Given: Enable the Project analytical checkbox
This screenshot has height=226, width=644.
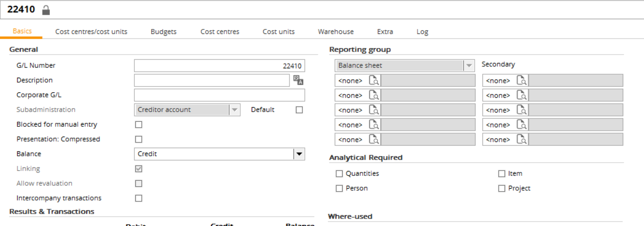Looking at the screenshot, I should click(502, 188).
